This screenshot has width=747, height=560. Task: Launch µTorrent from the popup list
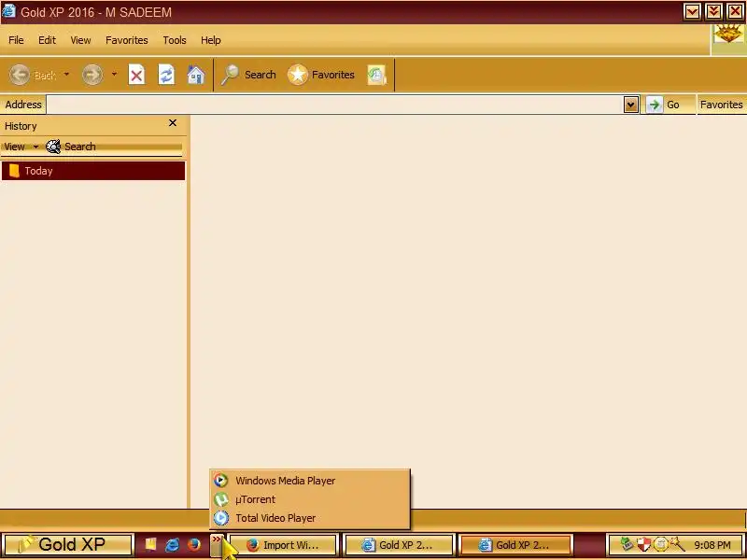coord(310,499)
